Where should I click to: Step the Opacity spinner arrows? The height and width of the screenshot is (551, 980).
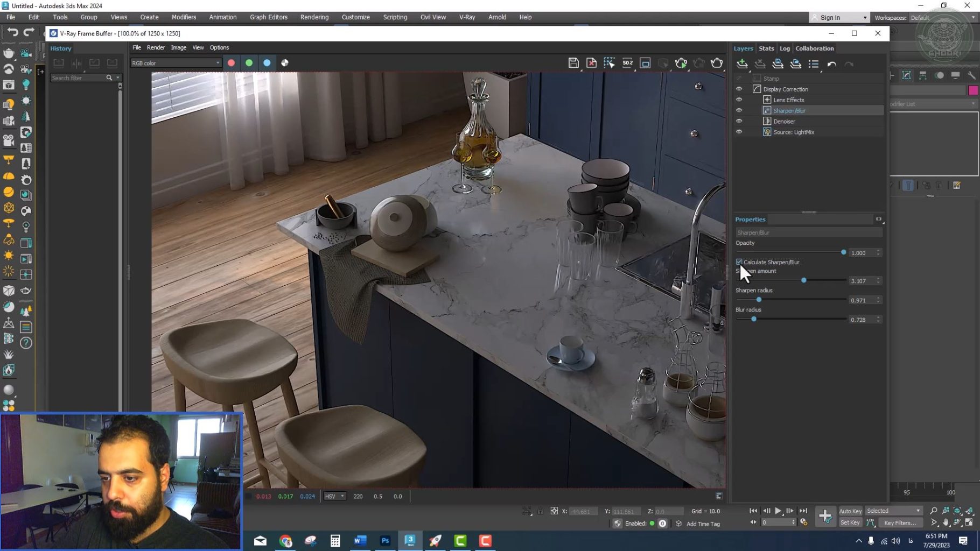tap(878, 252)
